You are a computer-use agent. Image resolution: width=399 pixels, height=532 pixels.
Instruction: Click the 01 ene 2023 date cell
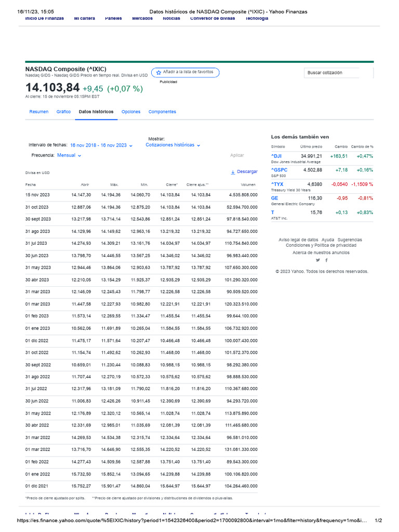tap(37, 328)
